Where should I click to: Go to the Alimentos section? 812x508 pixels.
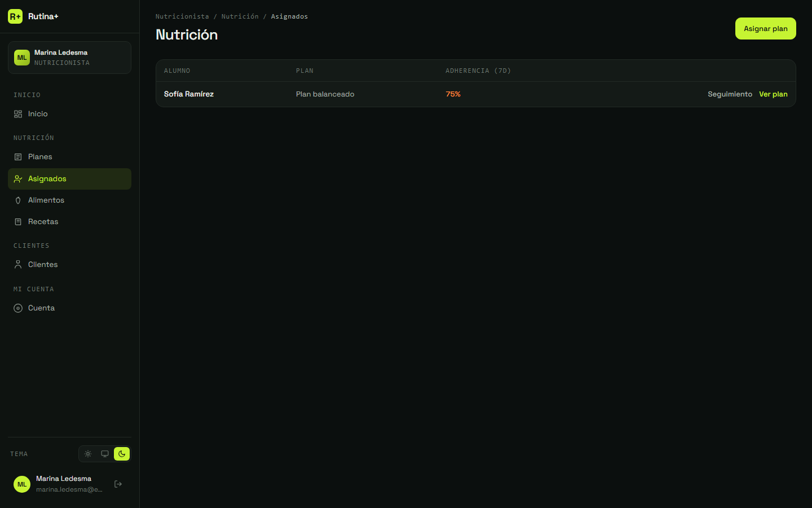[69, 200]
